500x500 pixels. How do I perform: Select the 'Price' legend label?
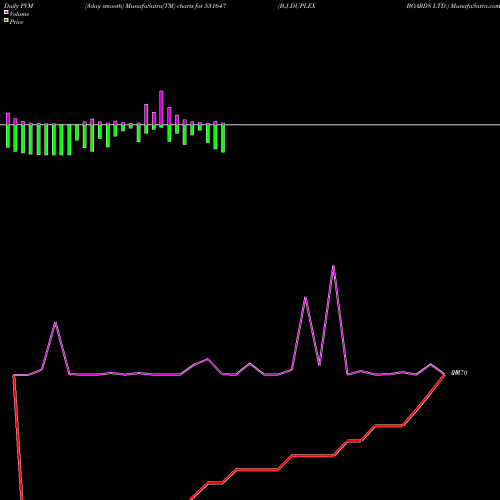(x=16, y=22)
